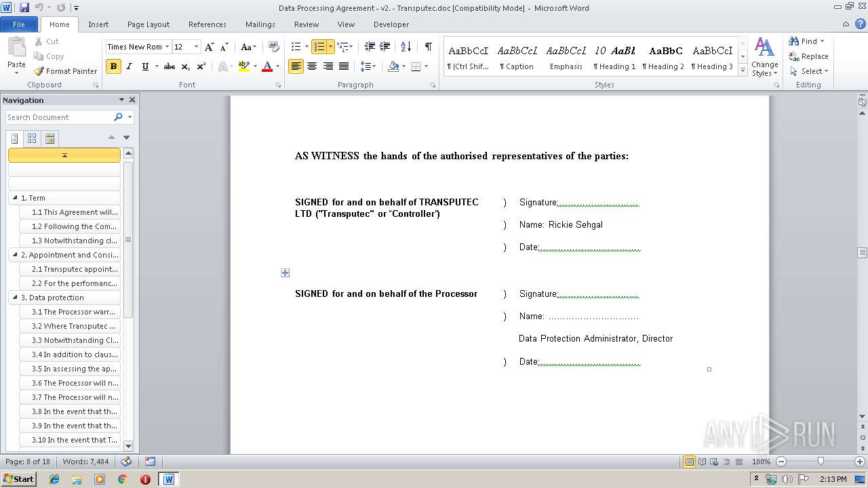Open the font size dropdown
The height and width of the screenshot is (488, 868).
click(197, 47)
